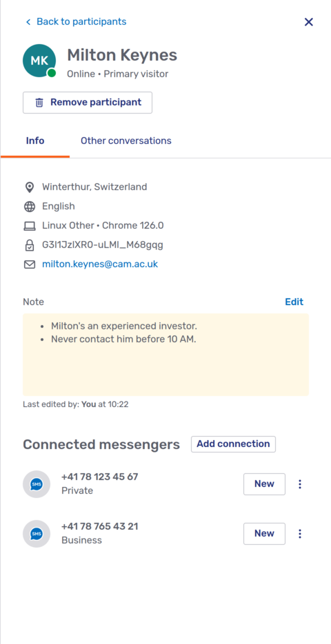Screen dimensions: 331x644
Task: Click the location pin icon next to Winterthur
Action: pos(30,187)
